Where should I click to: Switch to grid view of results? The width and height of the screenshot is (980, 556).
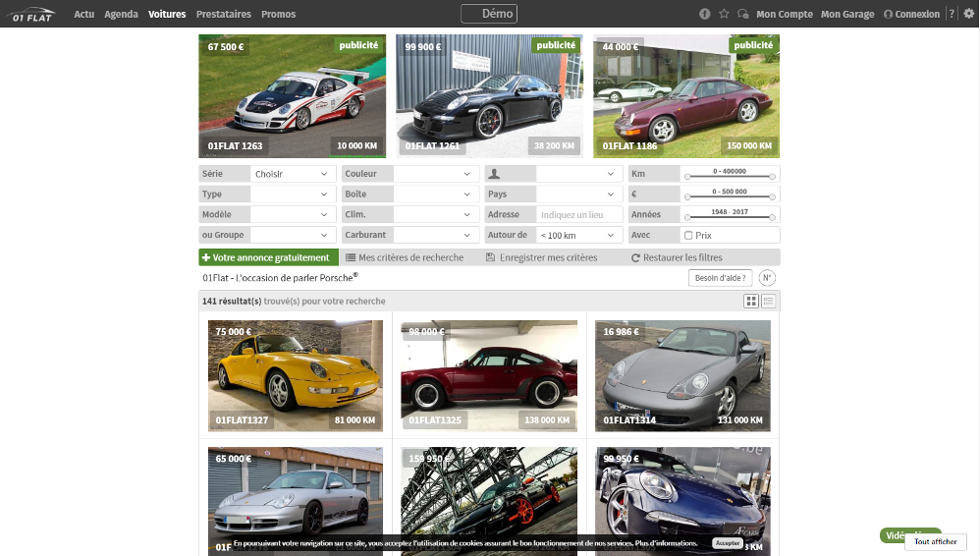tap(750, 302)
